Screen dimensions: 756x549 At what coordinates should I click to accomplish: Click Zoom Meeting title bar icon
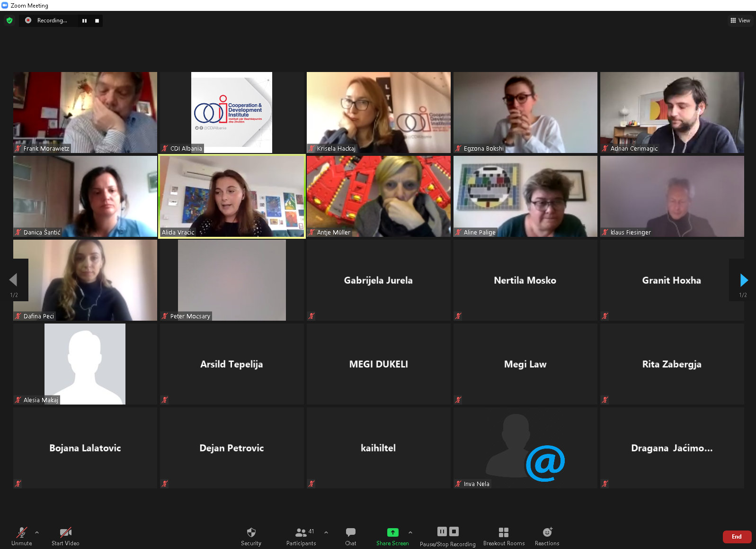click(x=5, y=5)
